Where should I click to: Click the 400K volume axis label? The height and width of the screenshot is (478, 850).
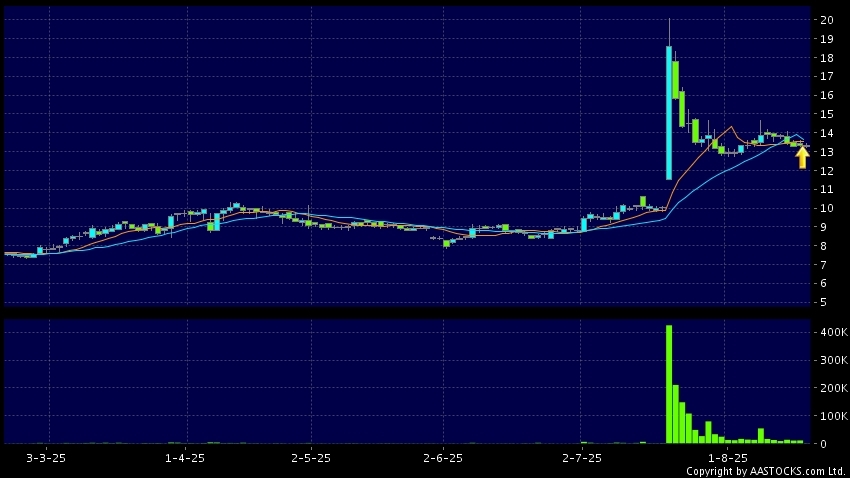834,332
